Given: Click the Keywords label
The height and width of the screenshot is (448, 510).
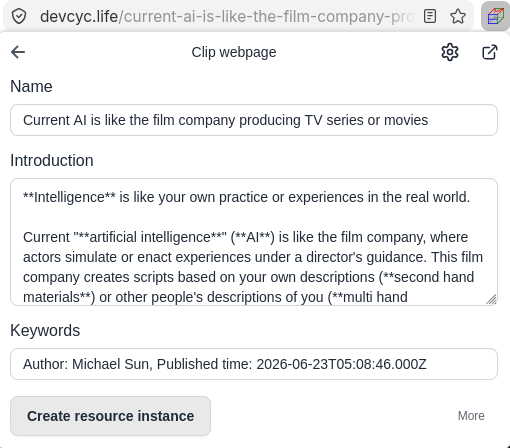Looking at the screenshot, I should pos(45,331).
